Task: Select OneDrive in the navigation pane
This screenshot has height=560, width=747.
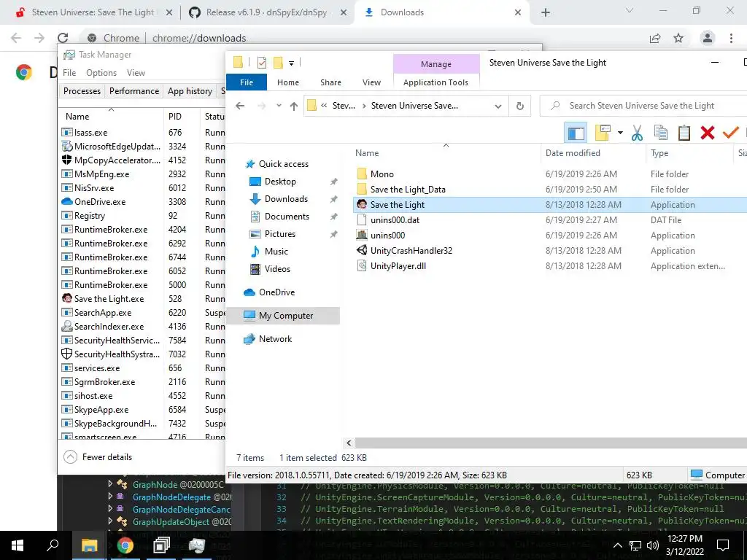Action: point(276,292)
